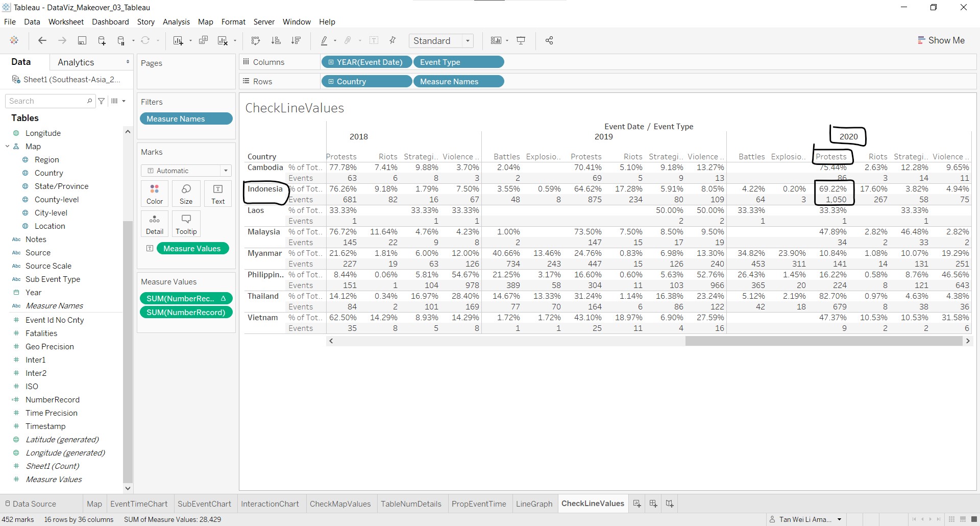The width and height of the screenshot is (980, 526).
Task: Sort ascending using the toolbar icon
Action: point(276,41)
